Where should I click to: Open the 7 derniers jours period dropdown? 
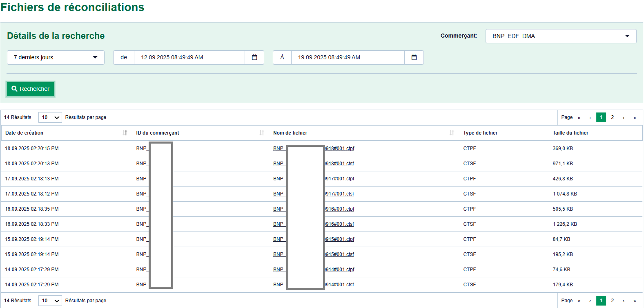click(56, 58)
